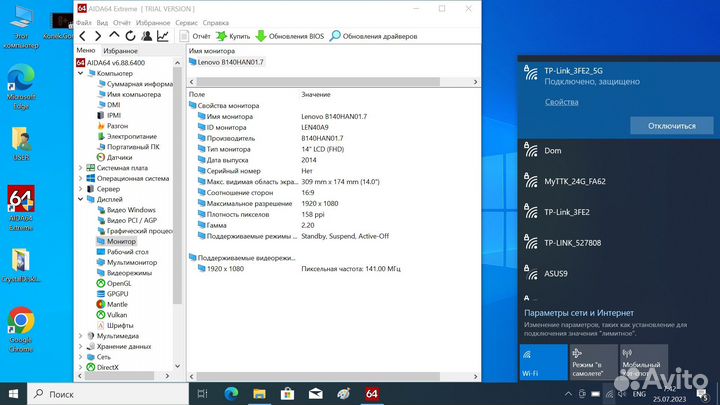
Task: Open the graph icon in the AIDA64 toolbar
Action: [163, 36]
